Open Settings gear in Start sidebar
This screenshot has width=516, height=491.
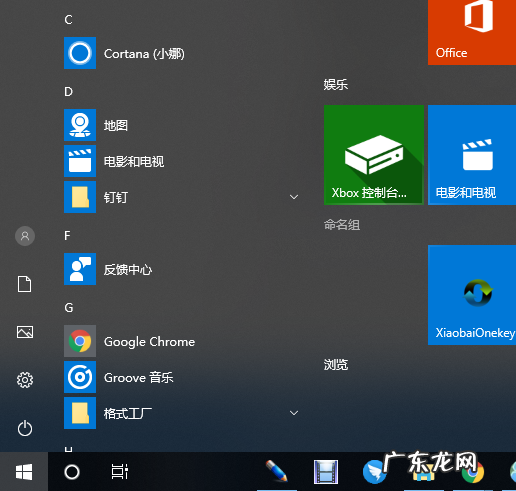click(x=25, y=380)
